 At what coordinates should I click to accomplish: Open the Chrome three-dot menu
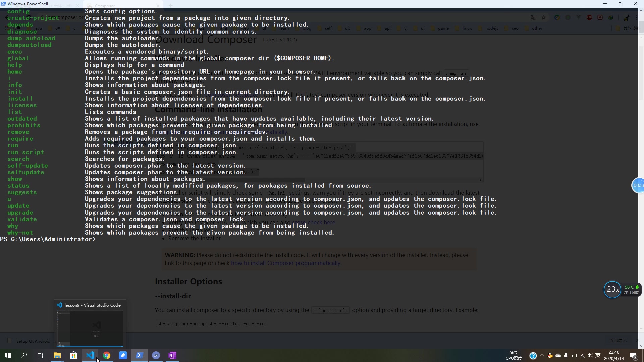pos(636,17)
